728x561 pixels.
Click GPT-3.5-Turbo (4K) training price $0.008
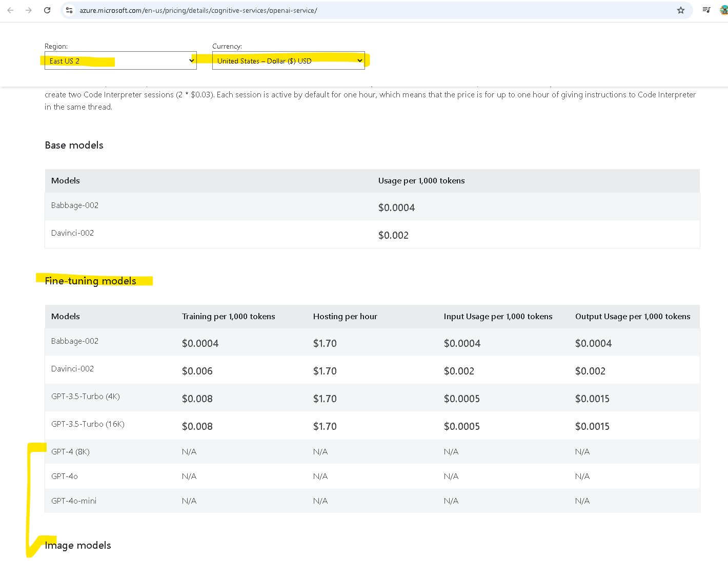(197, 399)
